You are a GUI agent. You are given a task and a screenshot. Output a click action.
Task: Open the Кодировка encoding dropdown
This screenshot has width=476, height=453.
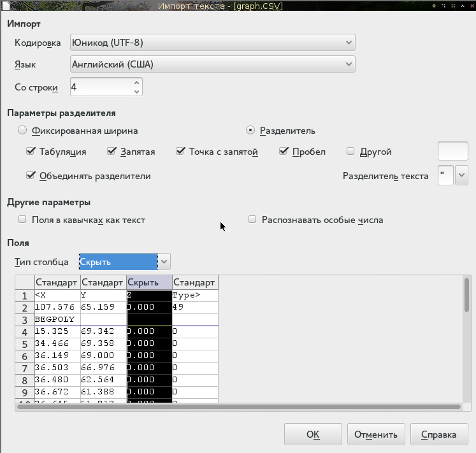point(212,43)
